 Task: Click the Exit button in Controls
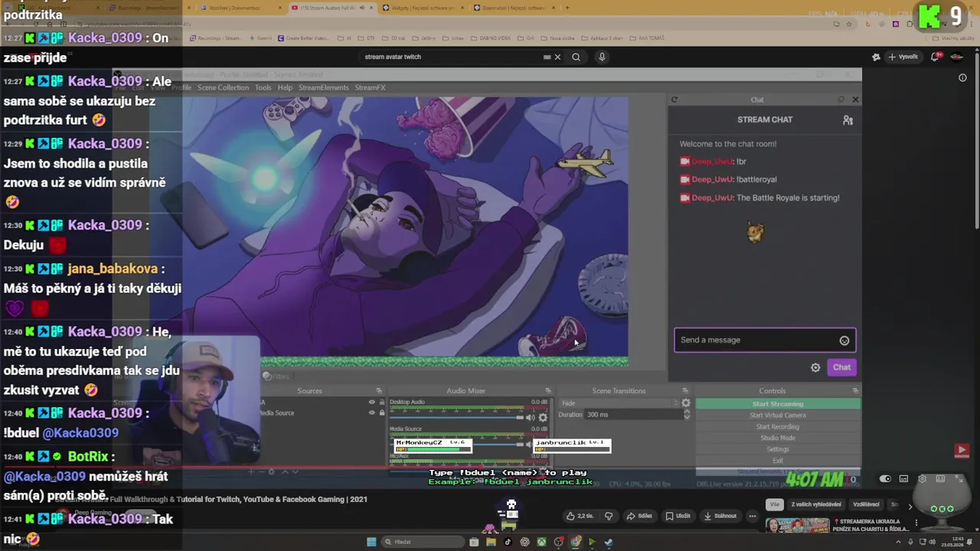(x=778, y=461)
